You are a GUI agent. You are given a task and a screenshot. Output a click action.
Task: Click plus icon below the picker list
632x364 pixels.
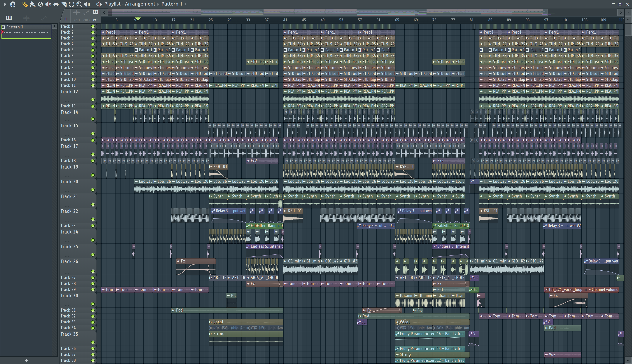click(26, 360)
